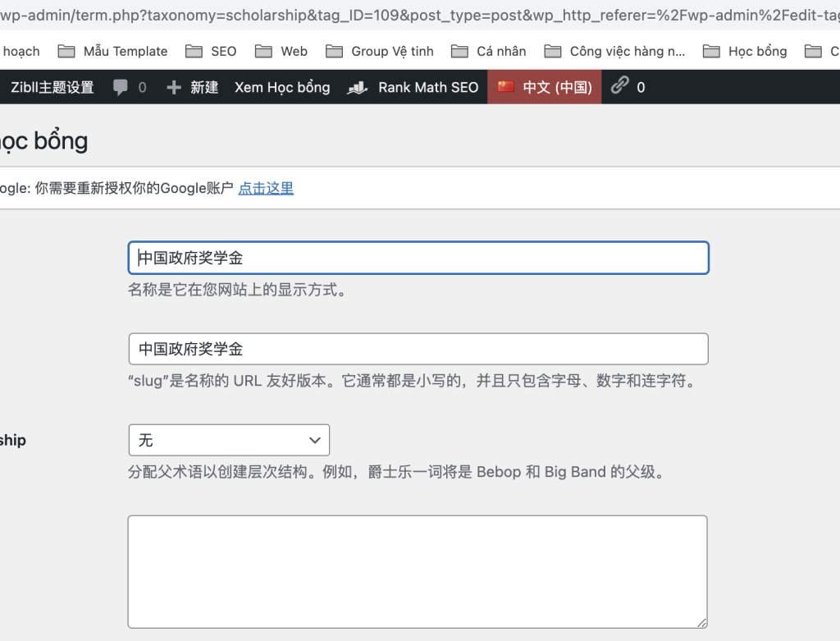Click the Rank Math SEO chart icon

(358, 87)
